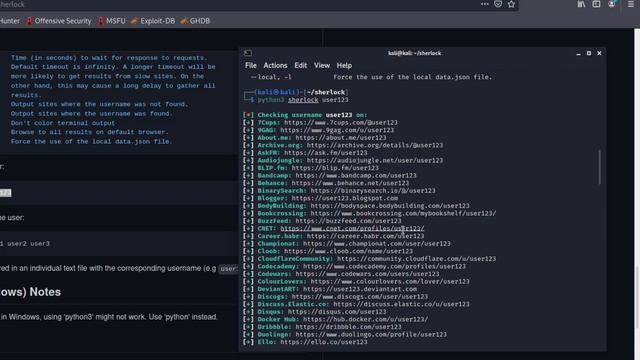Click the terminal scrollbar thumb
The height and width of the screenshot is (360, 640).
[x=599, y=167]
